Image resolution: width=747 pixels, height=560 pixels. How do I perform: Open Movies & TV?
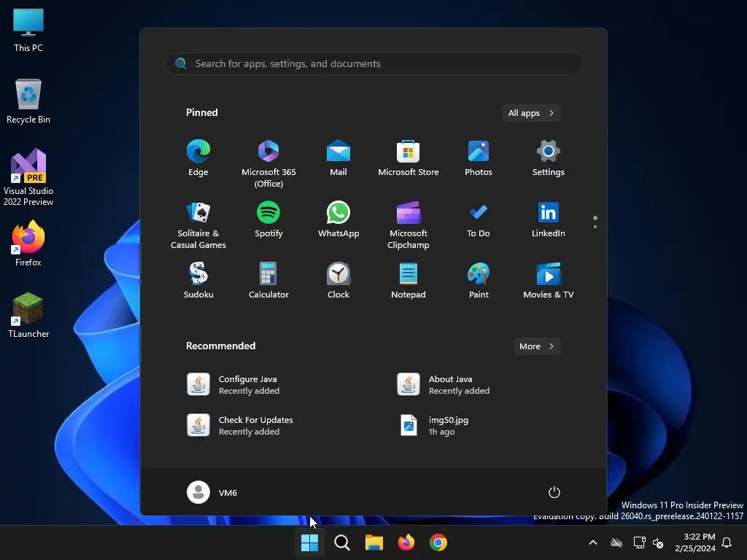point(549,281)
